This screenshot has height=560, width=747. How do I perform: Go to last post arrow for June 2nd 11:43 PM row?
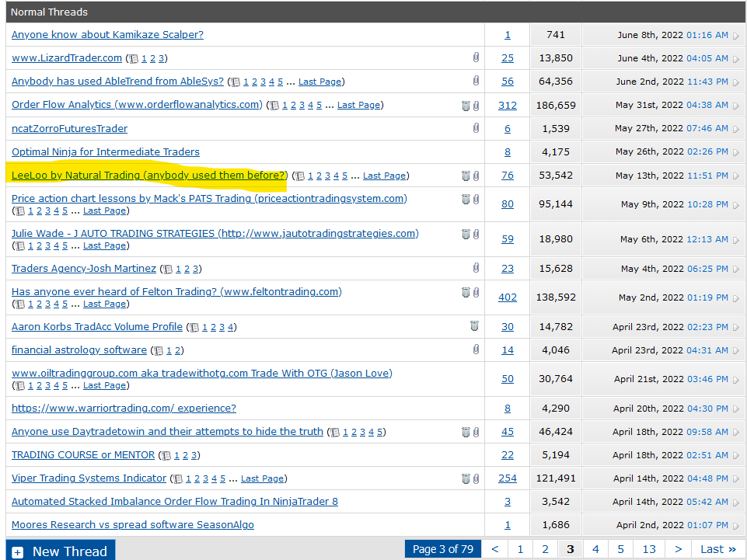(x=736, y=82)
